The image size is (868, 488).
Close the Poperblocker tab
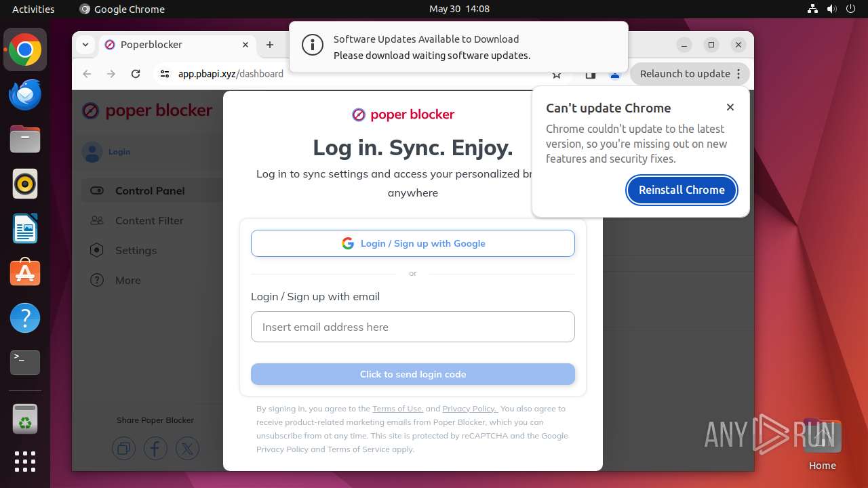click(x=245, y=45)
